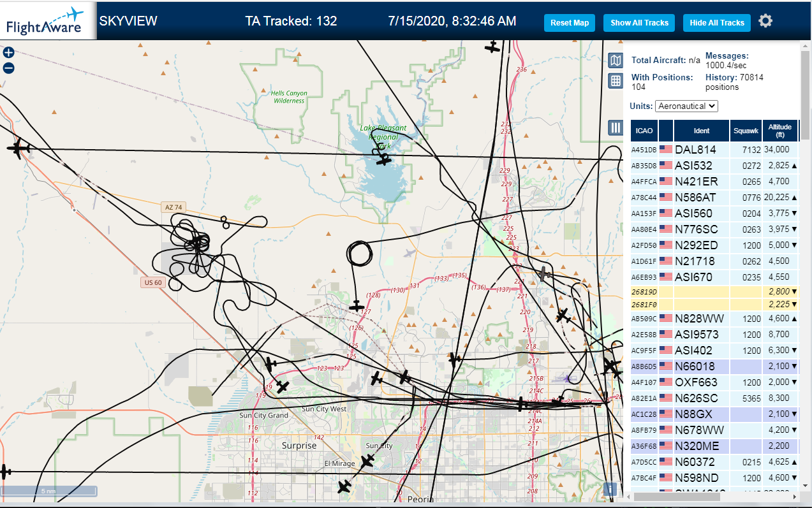Sort table by ICAO column header

click(644, 131)
